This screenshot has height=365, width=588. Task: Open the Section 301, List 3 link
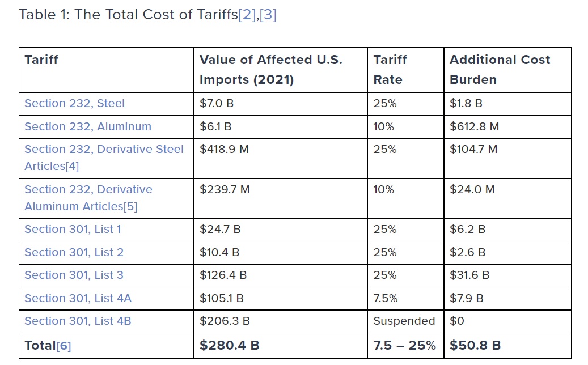[x=74, y=275]
